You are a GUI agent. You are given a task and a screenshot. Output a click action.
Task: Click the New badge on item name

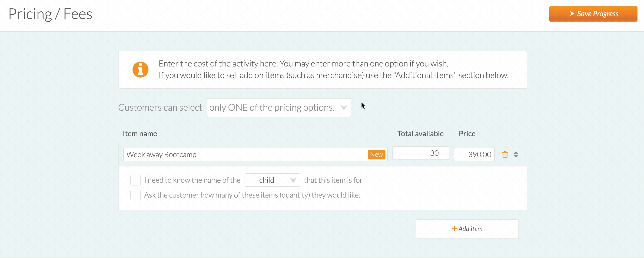tap(376, 155)
